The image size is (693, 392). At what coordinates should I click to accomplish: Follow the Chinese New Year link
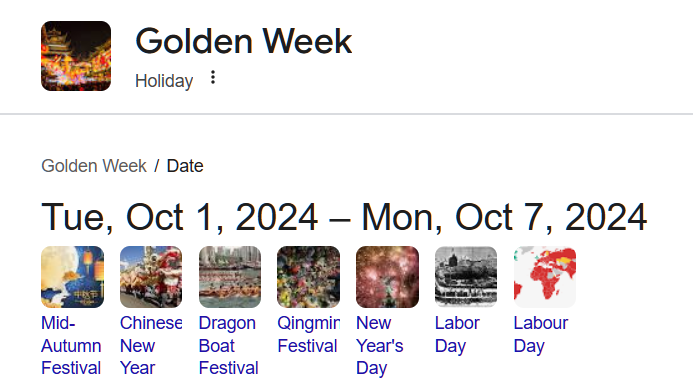[151, 346]
